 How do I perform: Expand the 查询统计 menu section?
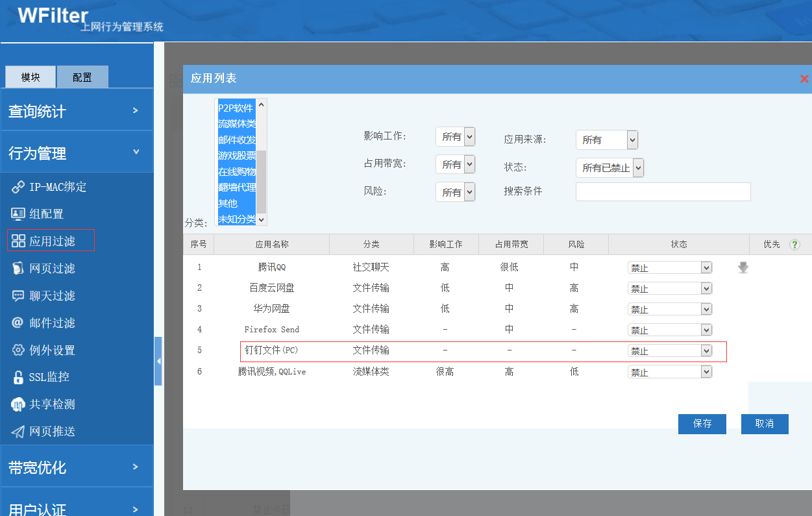(77, 111)
